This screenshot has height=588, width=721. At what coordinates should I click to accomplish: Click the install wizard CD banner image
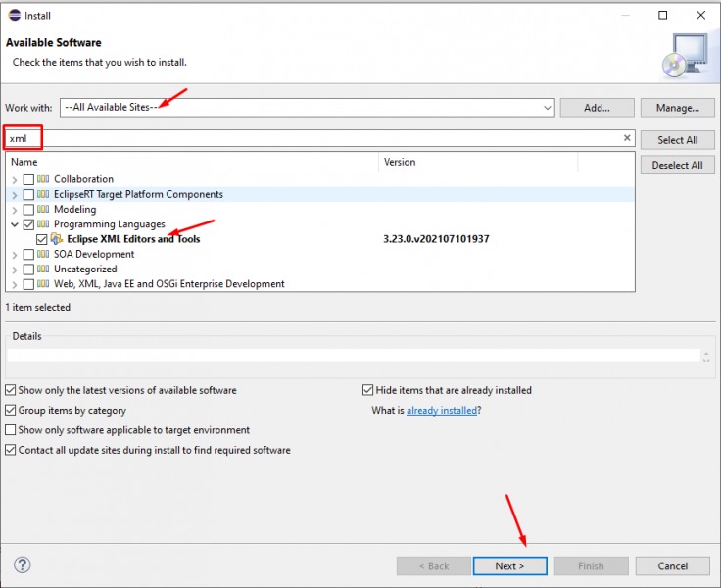(x=685, y=56)
